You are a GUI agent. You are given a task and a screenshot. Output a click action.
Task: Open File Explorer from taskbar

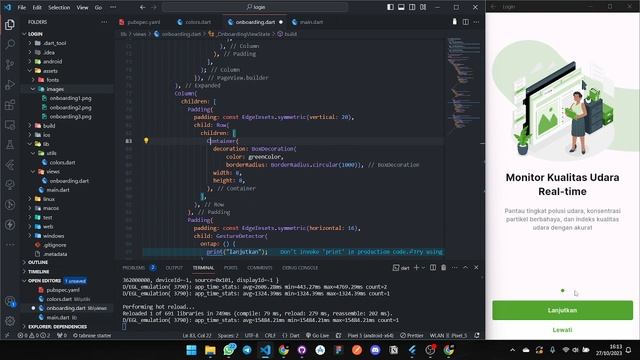tap(210, 350)
